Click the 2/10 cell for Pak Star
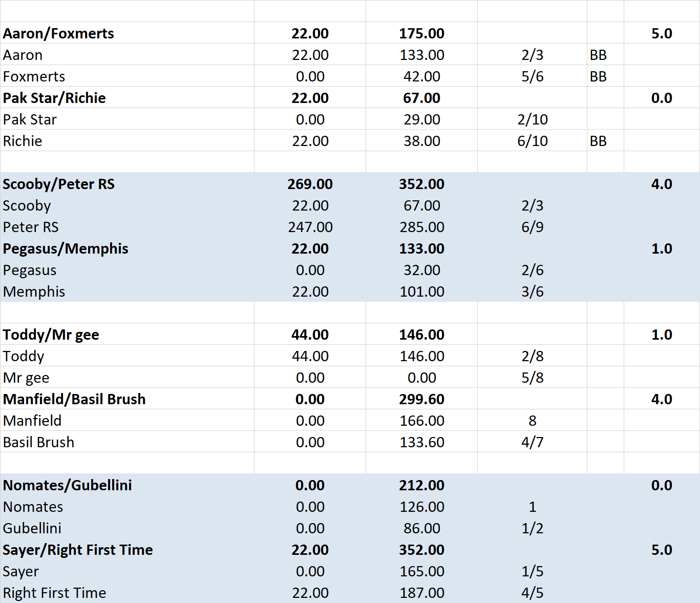Viewport: 700px width, 603px height. click(x=532, y=119)
